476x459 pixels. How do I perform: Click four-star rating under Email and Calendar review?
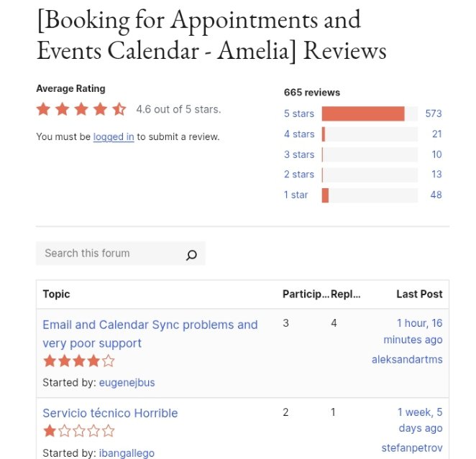pyautogui.click(x=79, y=361)
